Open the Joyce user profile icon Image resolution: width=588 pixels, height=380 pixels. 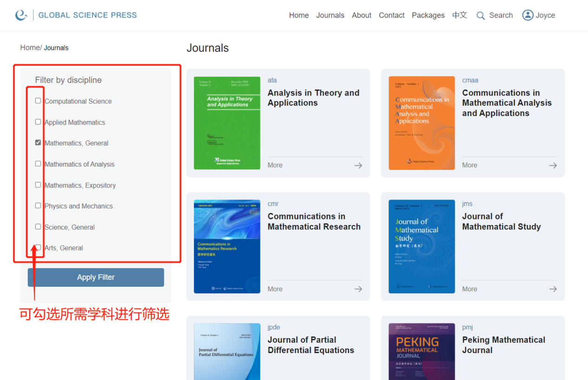pos(528,15)
